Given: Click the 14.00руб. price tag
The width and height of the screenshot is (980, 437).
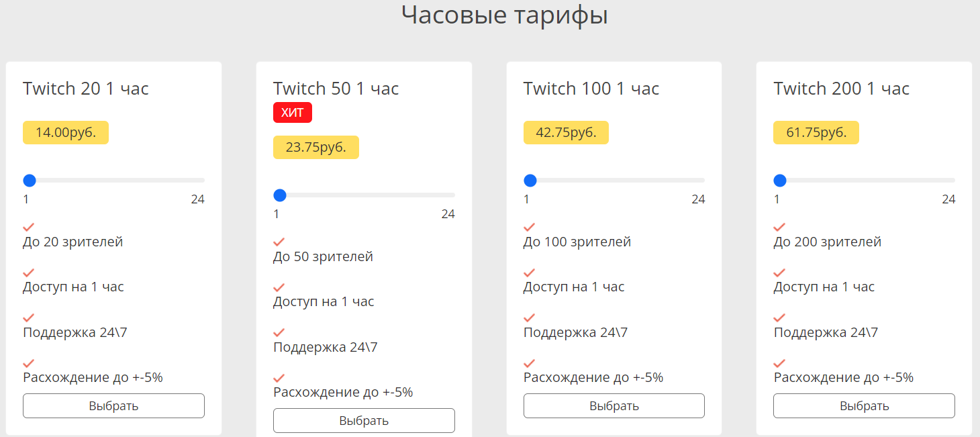Looking at the screenshot, I should coord(66,133).
